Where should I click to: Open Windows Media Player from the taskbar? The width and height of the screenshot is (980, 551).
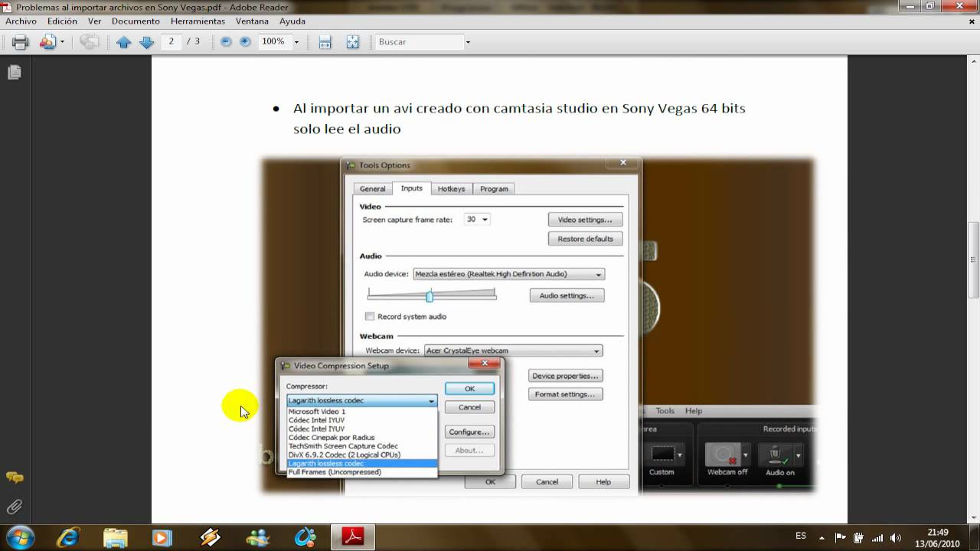coord(162,537)
